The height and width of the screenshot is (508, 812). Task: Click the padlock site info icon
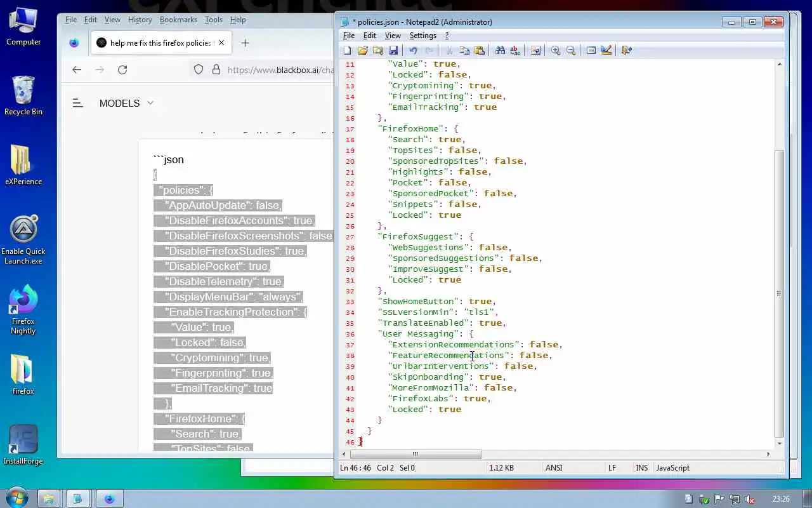click(x=216, y=70)
